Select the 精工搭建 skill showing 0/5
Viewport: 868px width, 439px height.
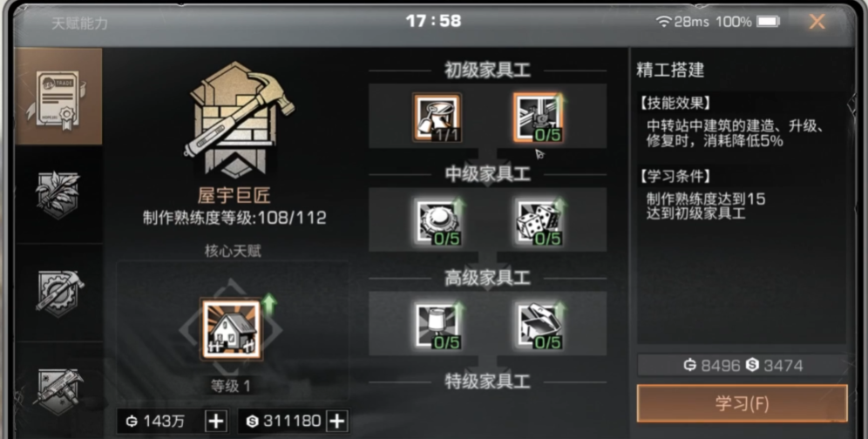tap(538, 117)
